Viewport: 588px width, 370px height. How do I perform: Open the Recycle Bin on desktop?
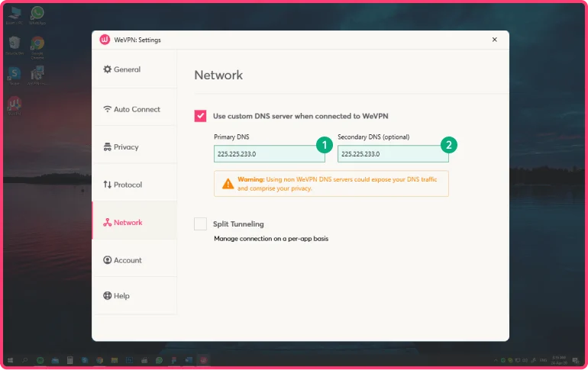[x=14, y=44]
